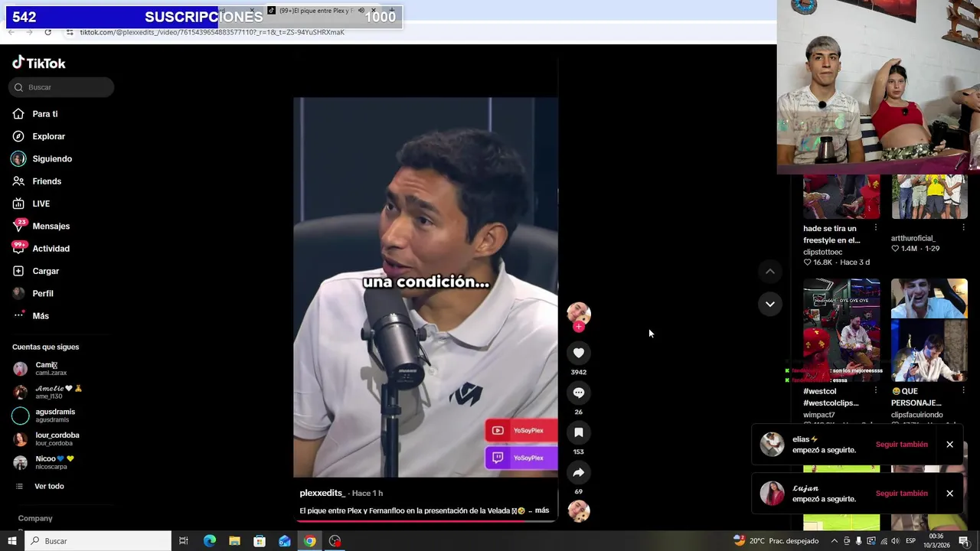
Task: Focus the TikTok Buscar search field
Action: click(x=61, y=87)
